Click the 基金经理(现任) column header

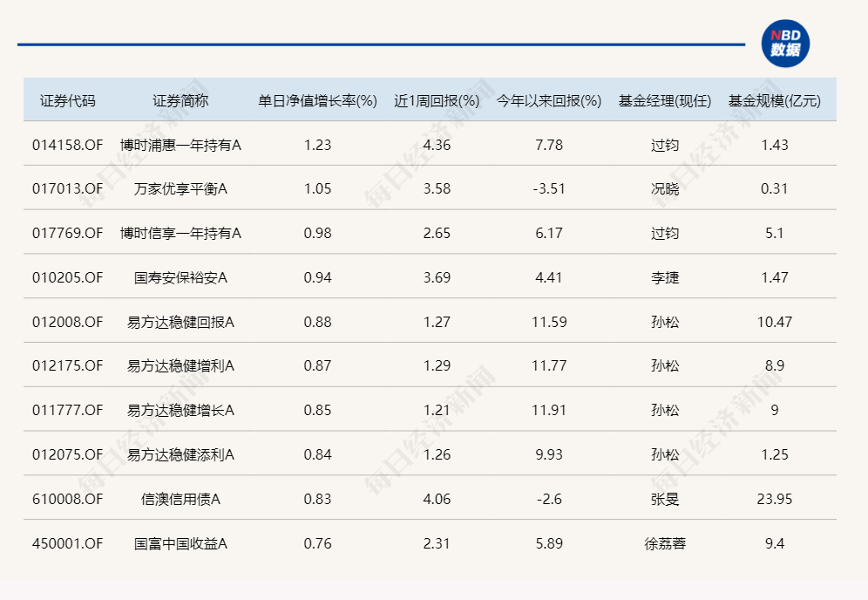point(665,101)
